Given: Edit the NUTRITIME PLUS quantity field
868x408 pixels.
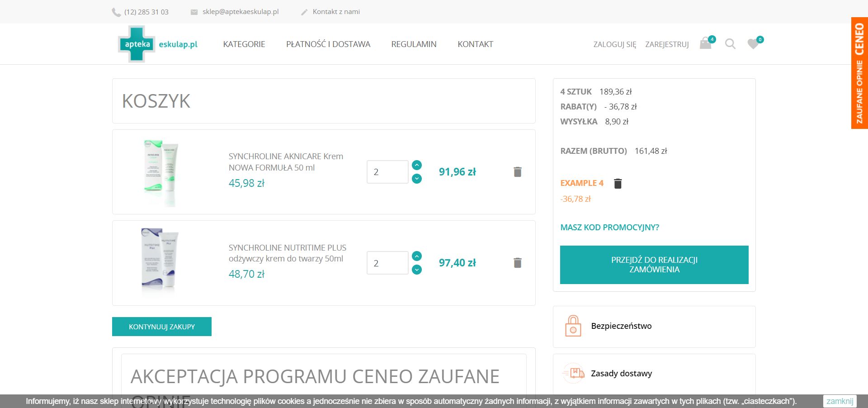Looking at the screenshot, I should click(x=387, y=263).
